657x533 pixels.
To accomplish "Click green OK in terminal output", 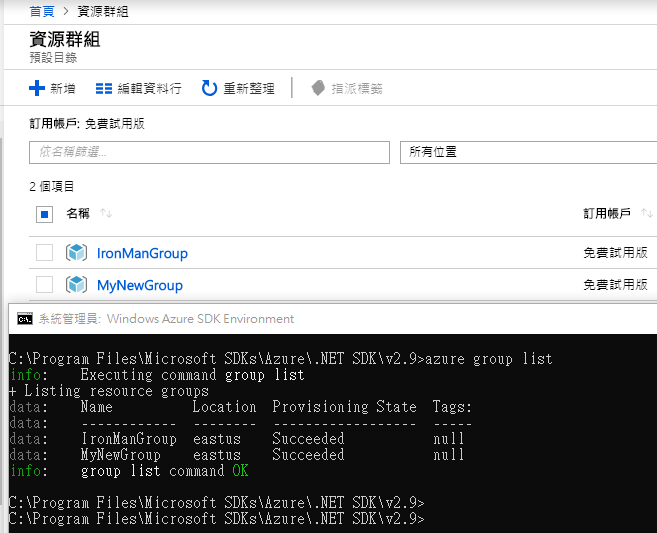I will click(x=240, y=471).
